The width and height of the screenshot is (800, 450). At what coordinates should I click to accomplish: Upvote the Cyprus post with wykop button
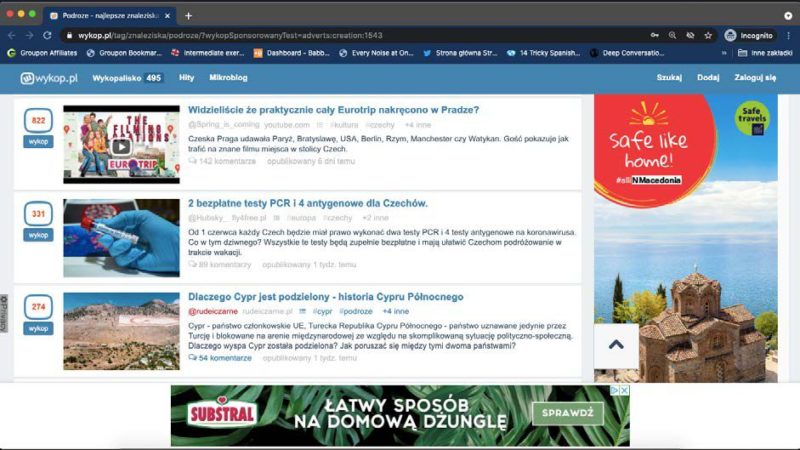[x=38, y=327]
